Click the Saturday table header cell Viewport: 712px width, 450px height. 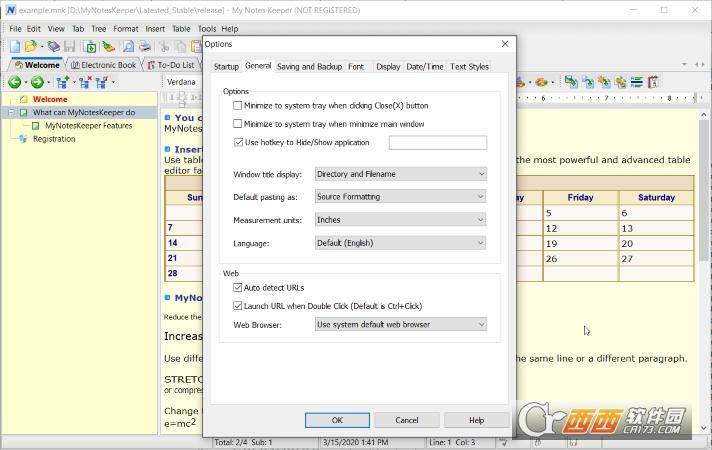point(656,198)
